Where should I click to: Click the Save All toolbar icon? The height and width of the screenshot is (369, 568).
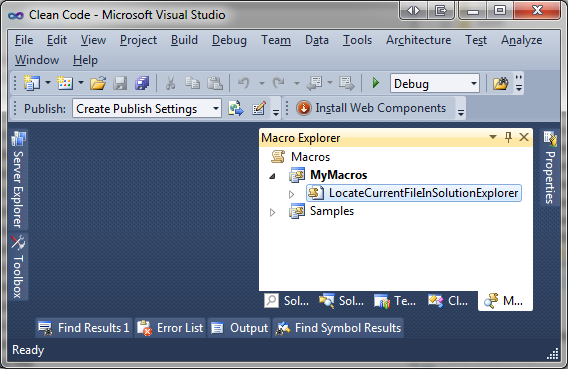pos(142,84)
